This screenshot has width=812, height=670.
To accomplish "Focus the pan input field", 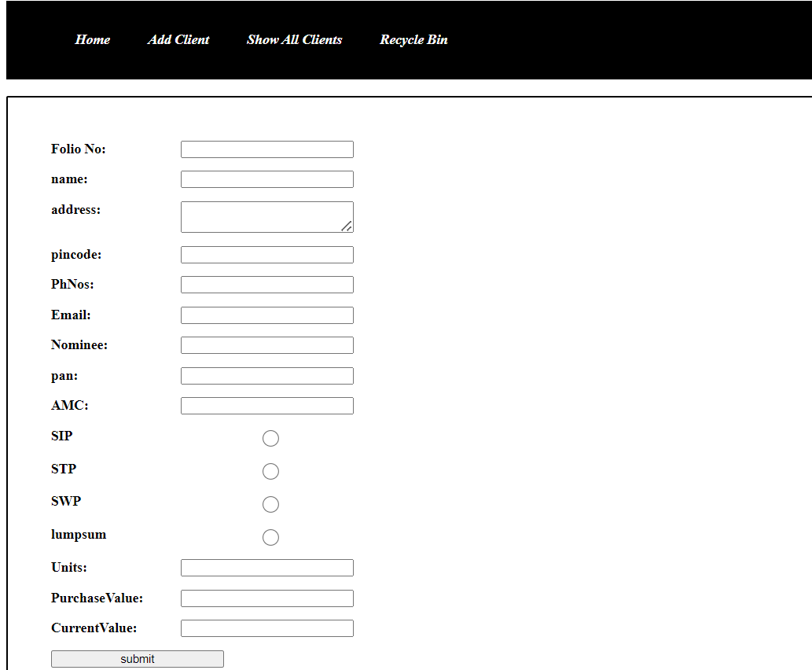I will tap(267, 376).
